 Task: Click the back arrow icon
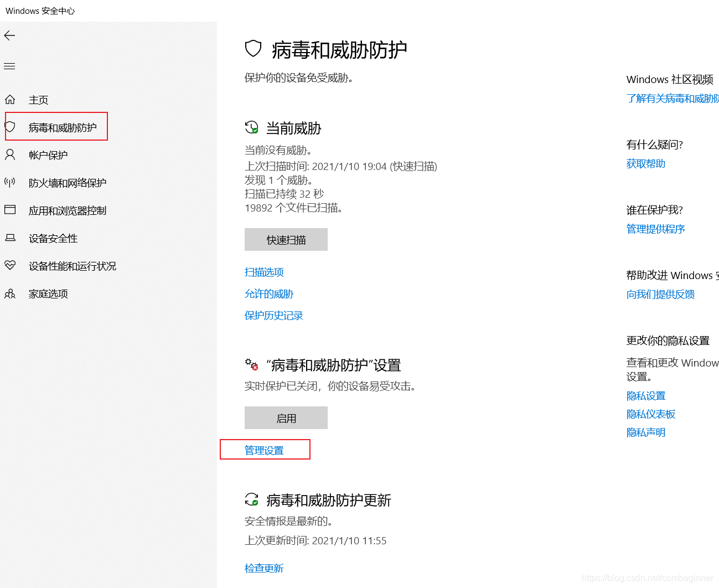[9, 36]
